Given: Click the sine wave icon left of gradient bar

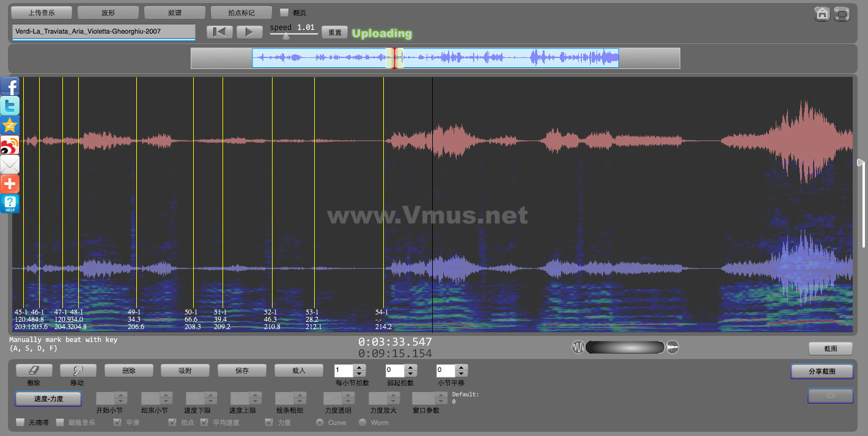Looking at the screenshot, I should click(578, 347).
